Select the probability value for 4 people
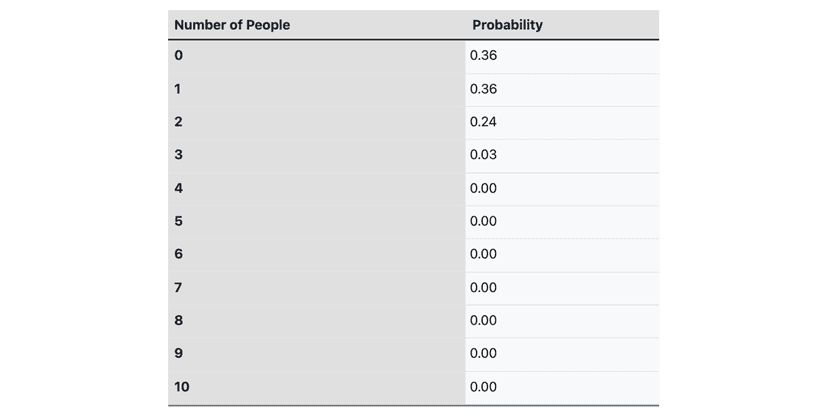This screenshot has height=420, width=828. click(483, 188)
